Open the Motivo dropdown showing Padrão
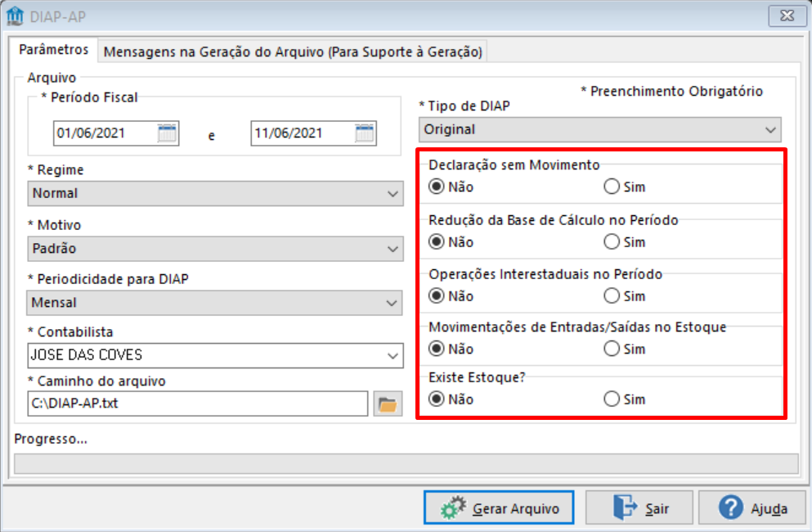 (215, 249)
